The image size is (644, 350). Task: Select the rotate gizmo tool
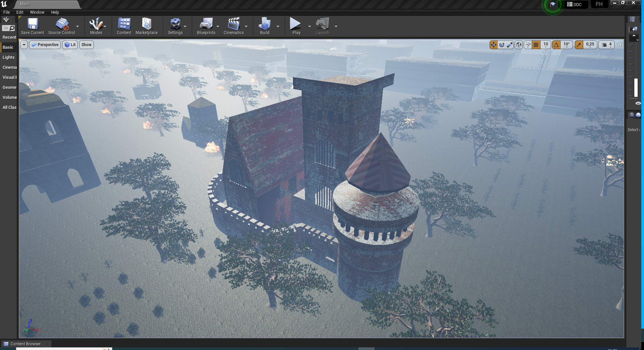coord(502,45)
